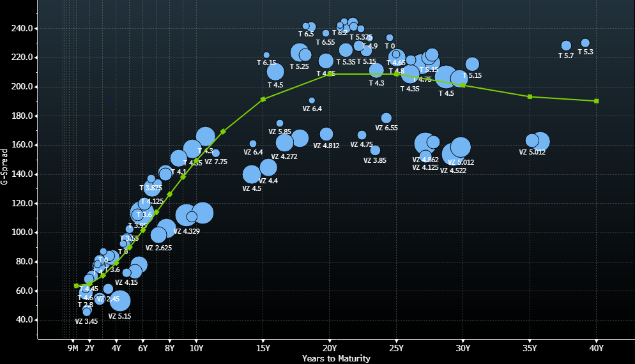Click the green curve marker at 35Y
This screenshot has width=635, height=364.
[x=530, y=96]
